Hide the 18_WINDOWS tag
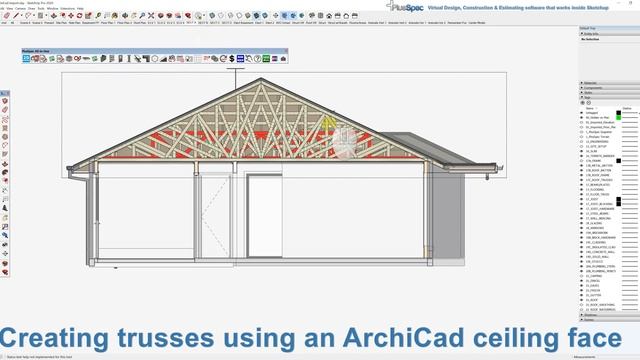 (582, 228)
